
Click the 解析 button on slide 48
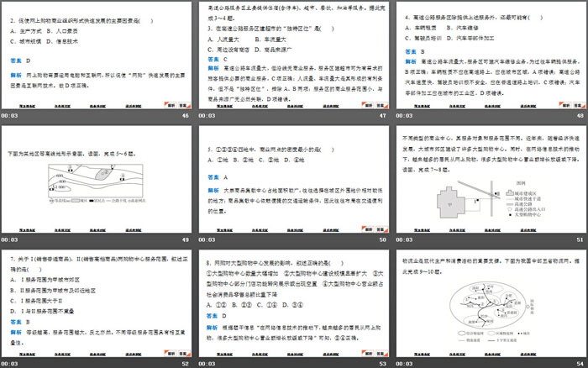pos(565,105)
